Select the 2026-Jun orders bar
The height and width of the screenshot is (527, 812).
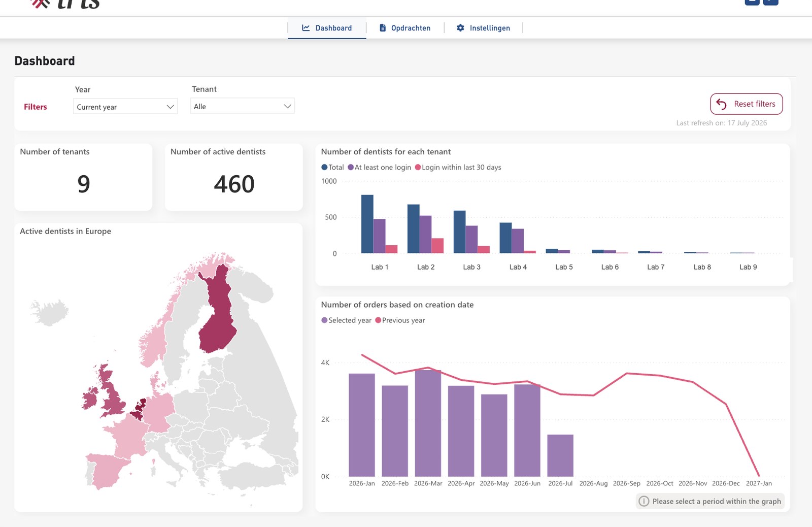coord(527,431)
